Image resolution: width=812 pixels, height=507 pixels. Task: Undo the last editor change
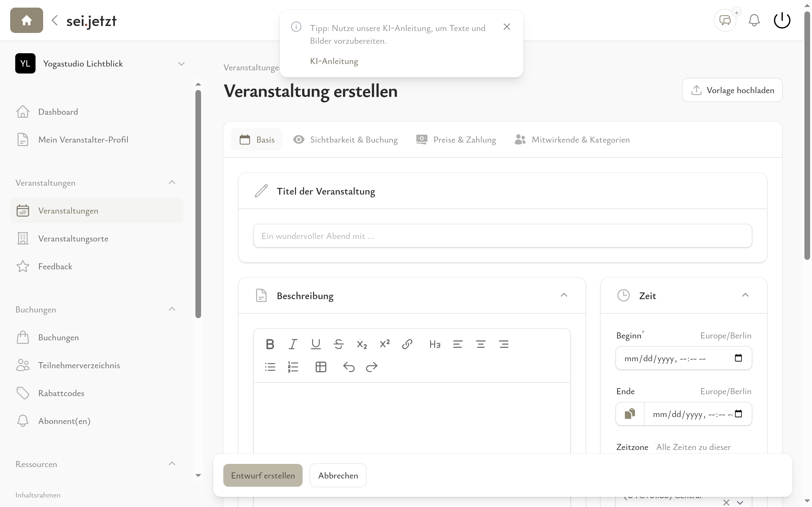coord(349,367)
